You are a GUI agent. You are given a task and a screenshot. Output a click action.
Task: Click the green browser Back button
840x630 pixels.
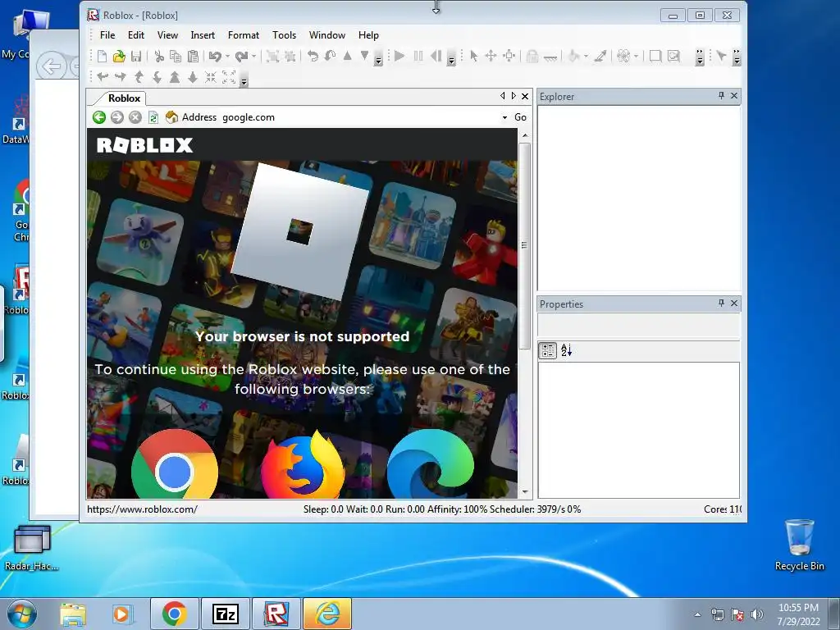(99, 117)
